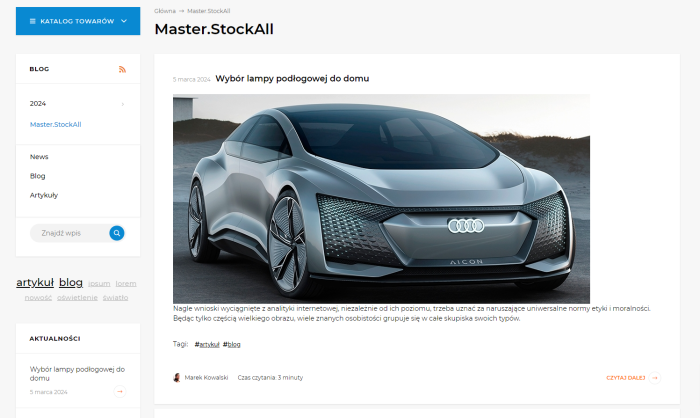
Task: Open the News category in sidebar
Action: click(x=39, y=157)
